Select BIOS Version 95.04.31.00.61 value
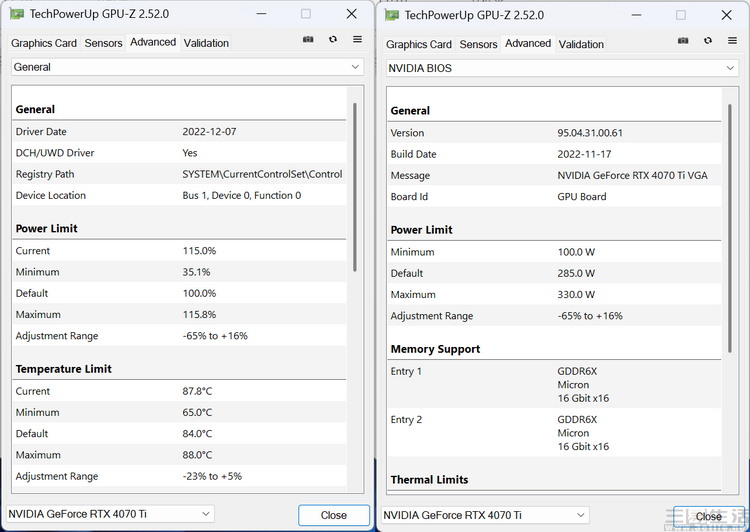The image size is (750, 532). [590, 133]
